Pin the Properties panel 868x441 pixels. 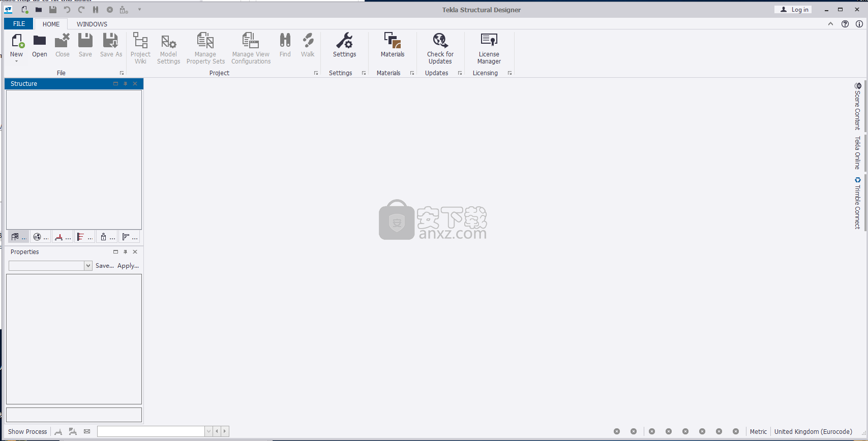(x=125, y=252)
